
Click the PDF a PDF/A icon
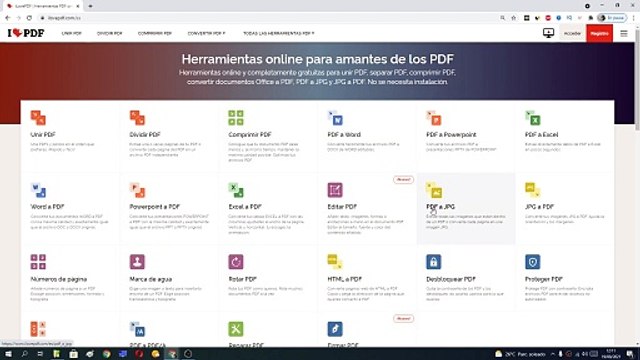138,329
